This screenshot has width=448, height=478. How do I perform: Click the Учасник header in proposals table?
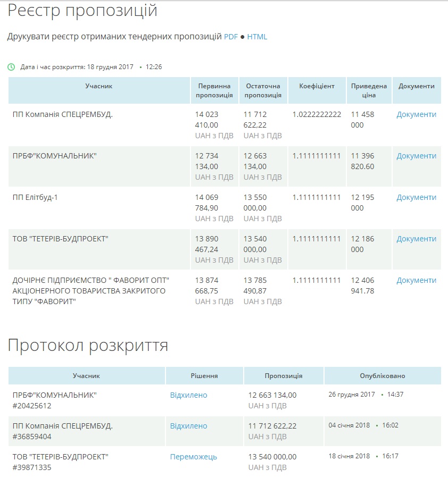pyautogui.click(x=99, y=86)
